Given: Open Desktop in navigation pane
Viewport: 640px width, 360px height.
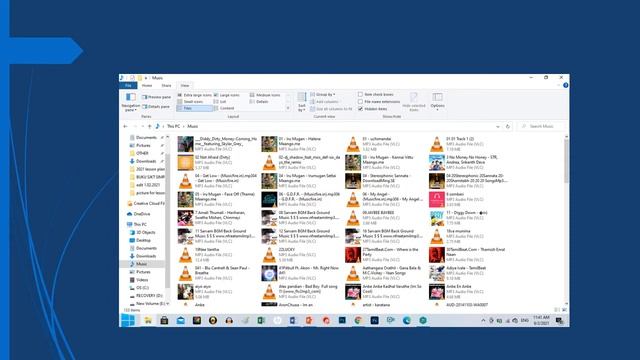Looking at the screenshot, I should pyautogui.click(x=140, y=240).
